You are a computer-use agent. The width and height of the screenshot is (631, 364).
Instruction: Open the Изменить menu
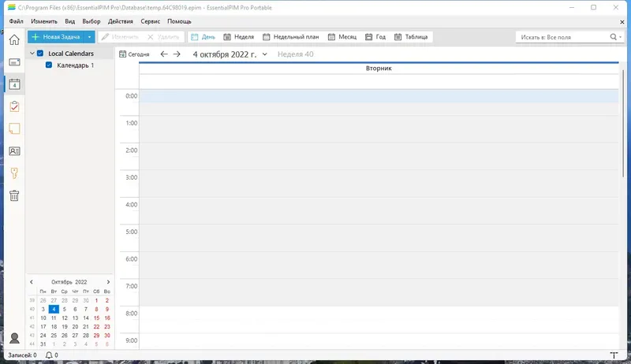[x=44, y=21]
